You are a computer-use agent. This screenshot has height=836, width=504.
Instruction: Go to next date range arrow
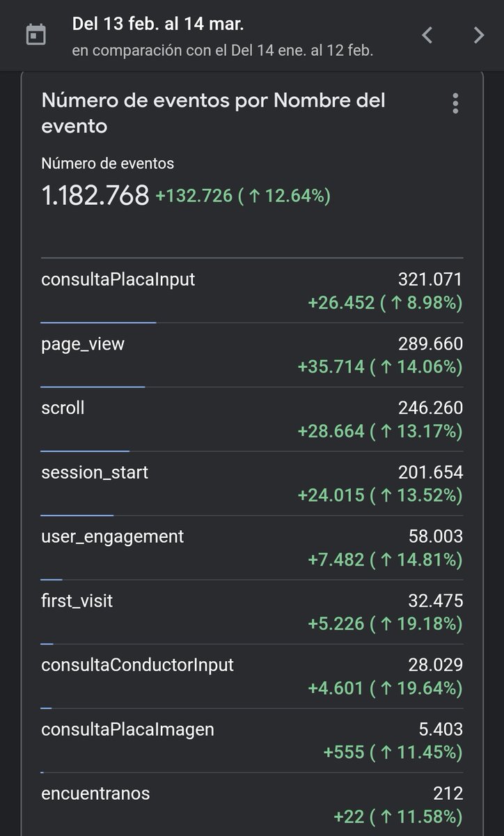point(478,35)
